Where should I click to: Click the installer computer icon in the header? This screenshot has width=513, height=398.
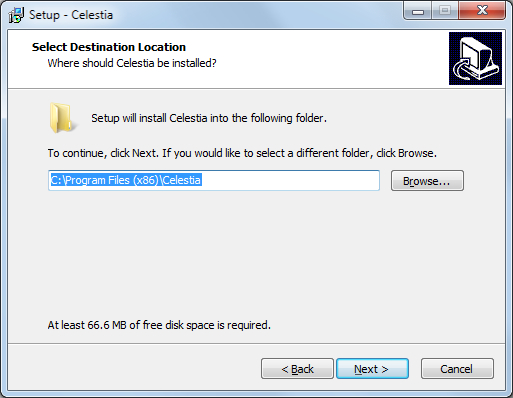[475, 58]
